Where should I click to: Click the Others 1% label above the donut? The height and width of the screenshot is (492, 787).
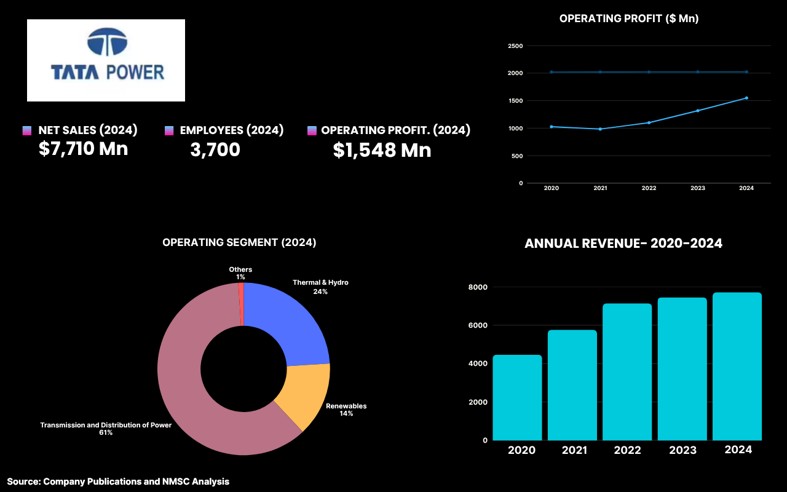pos(240,273)
